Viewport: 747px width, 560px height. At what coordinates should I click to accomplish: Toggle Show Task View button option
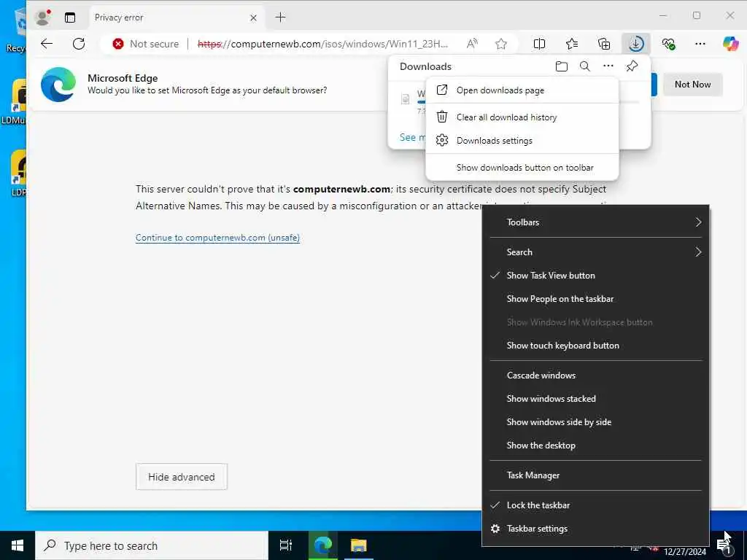pyautogui.click(x=595, y=276)
